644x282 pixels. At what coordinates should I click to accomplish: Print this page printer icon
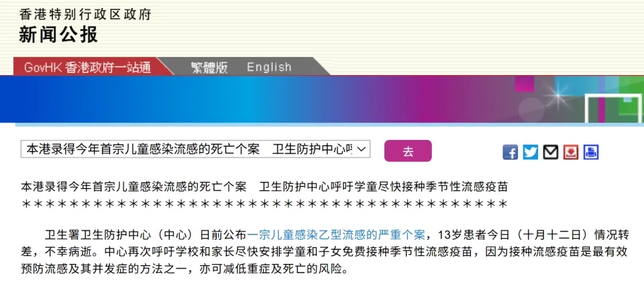[590, 153]
